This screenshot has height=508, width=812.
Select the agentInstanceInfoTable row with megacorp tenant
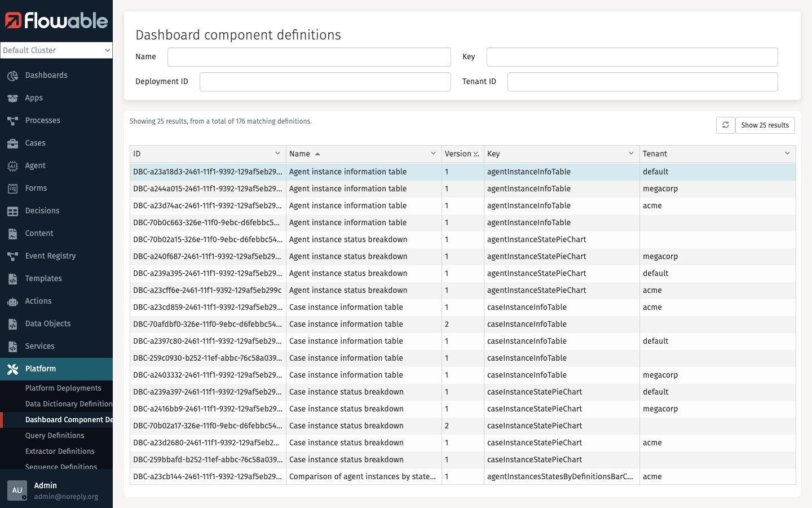395,189
